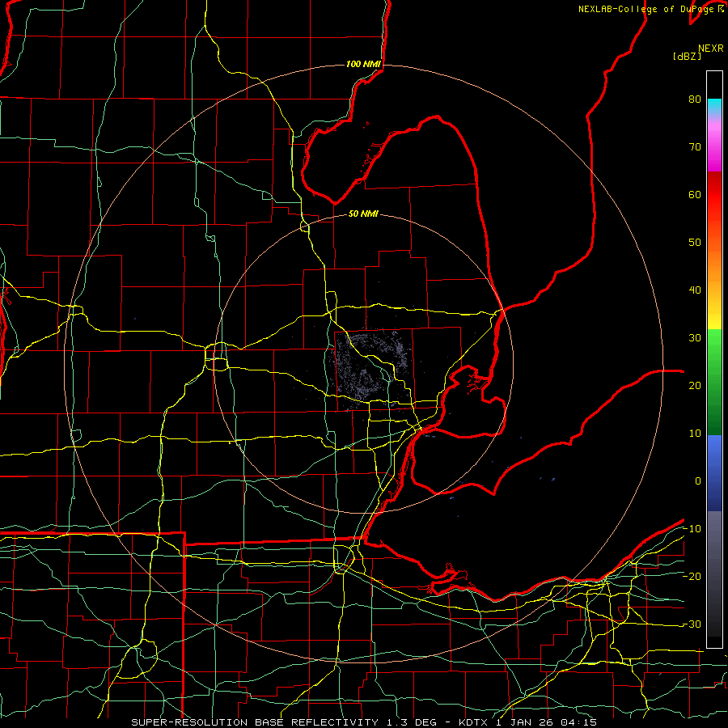728x728 pixels.
Task: Click the 20 value on the dBZ scale
Action: (695, 386)
